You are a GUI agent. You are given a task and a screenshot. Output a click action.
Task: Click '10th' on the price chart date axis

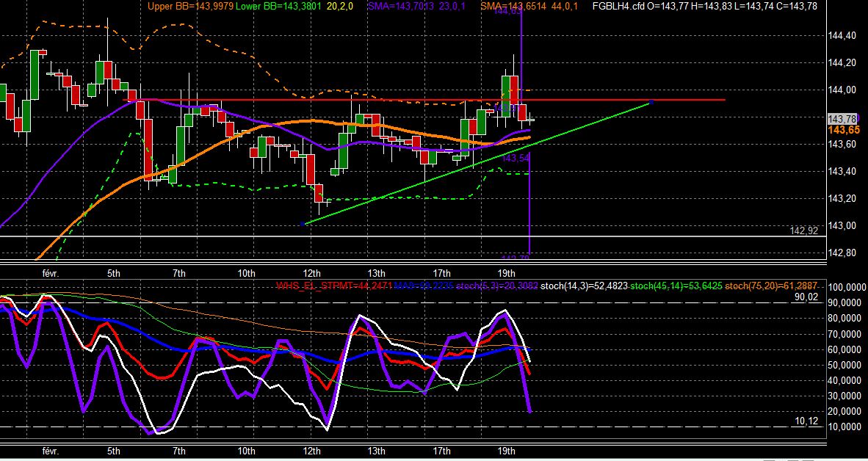(x=246, y=273)
